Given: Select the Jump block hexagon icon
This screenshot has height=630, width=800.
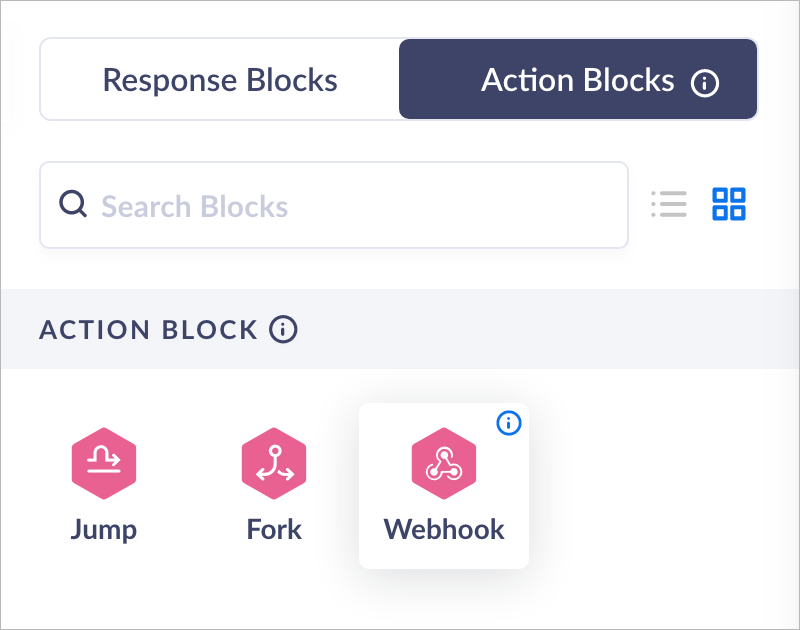Looking at the screenshot, I should [x=104, y=463].
